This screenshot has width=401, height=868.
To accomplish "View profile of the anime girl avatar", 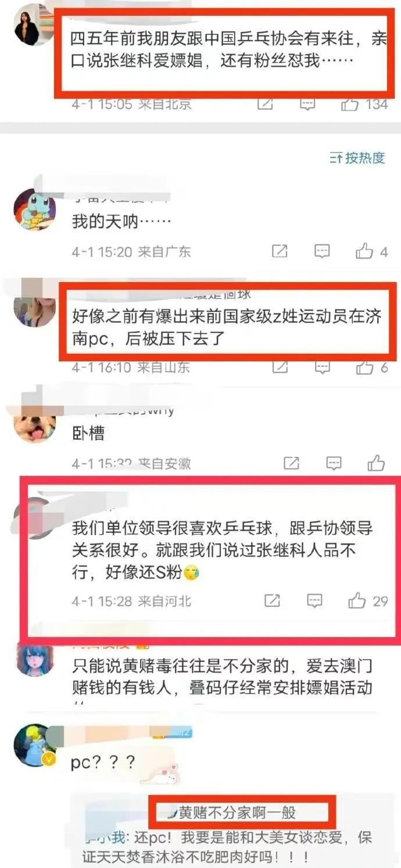I will [36, 660].
